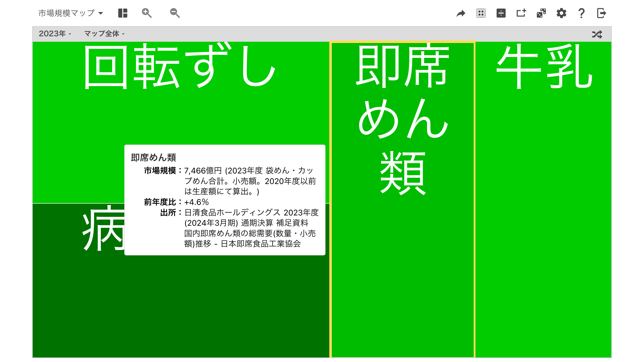The height and width of the screenshot is (362, 644).
Task: Open the settings gear icon
Action: 561,13
